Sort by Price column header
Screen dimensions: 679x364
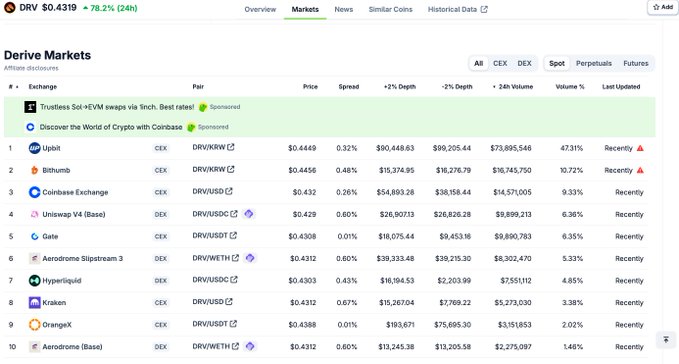310,87
